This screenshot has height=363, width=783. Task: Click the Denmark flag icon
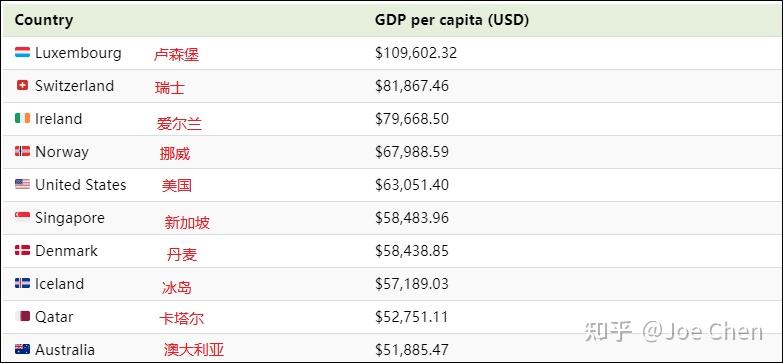22,250
